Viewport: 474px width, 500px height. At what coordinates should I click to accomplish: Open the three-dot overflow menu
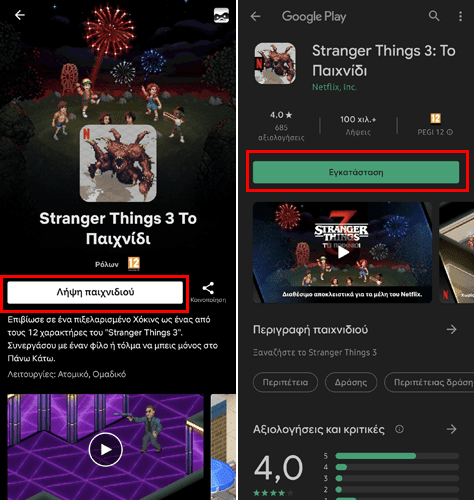(x=460, y=16)
